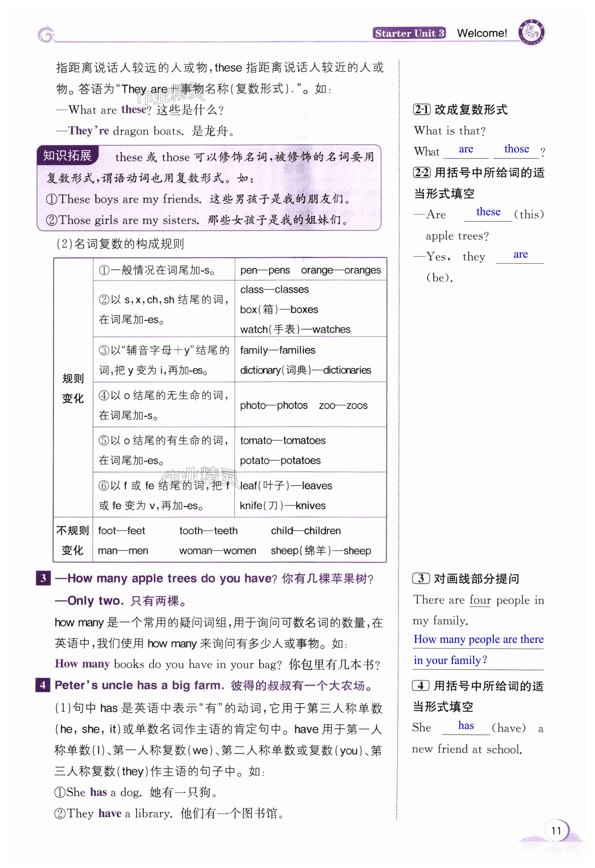
Task: Click the 知识拓展 purple label
Action: [67, 155]
